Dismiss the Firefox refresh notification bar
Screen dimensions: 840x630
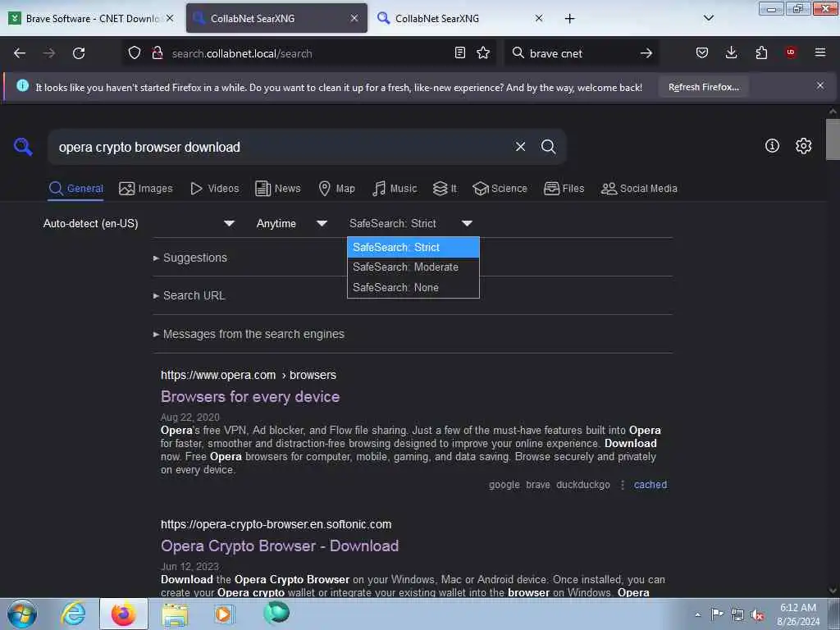tap(820, 85)
